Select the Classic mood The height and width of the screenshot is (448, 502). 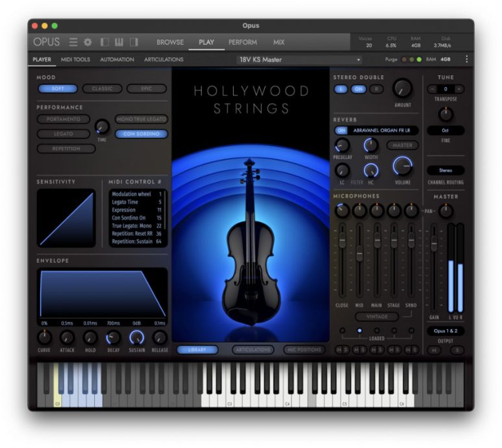click(x=102, y=89)
